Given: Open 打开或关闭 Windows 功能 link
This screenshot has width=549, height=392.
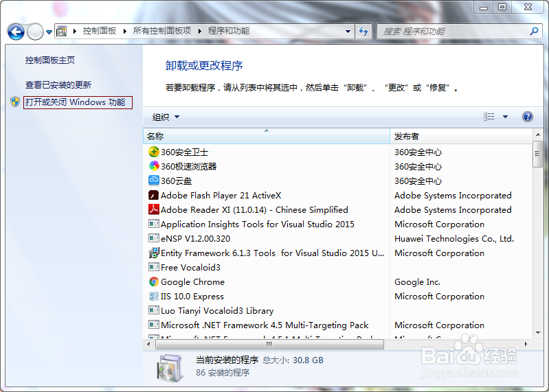Looking at the screenshot, I should pos(76,102).
